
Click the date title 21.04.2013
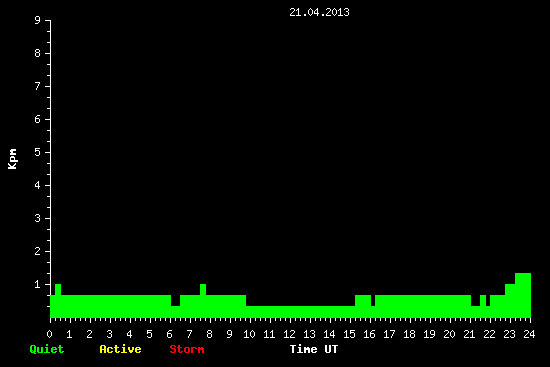(x=319, y=12)
